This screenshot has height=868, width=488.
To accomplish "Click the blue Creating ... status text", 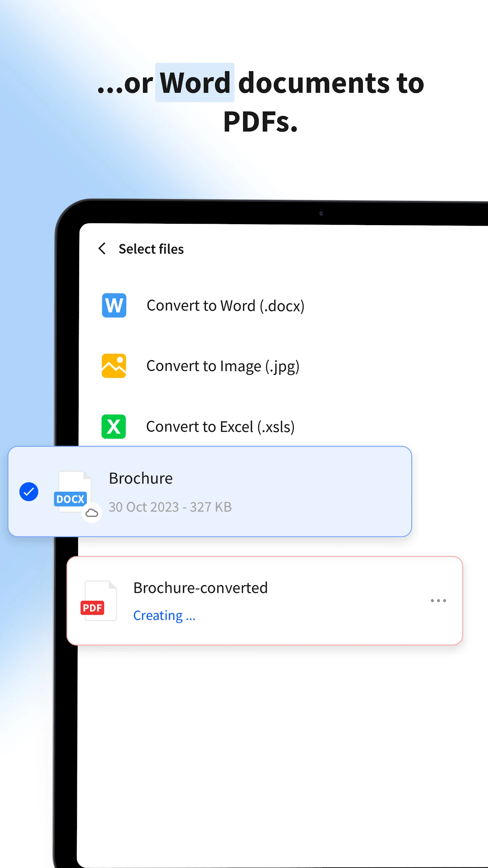I will click(x=164, y=615).
